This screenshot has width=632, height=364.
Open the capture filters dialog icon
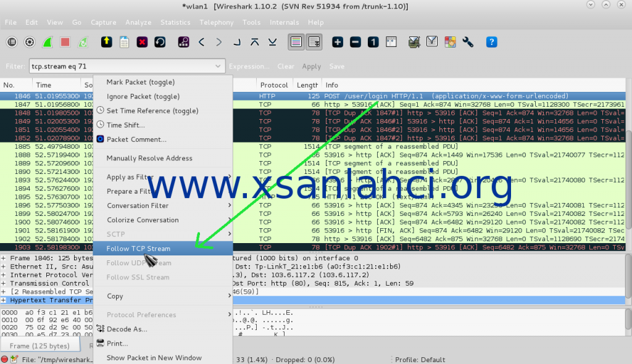[414, 42]
